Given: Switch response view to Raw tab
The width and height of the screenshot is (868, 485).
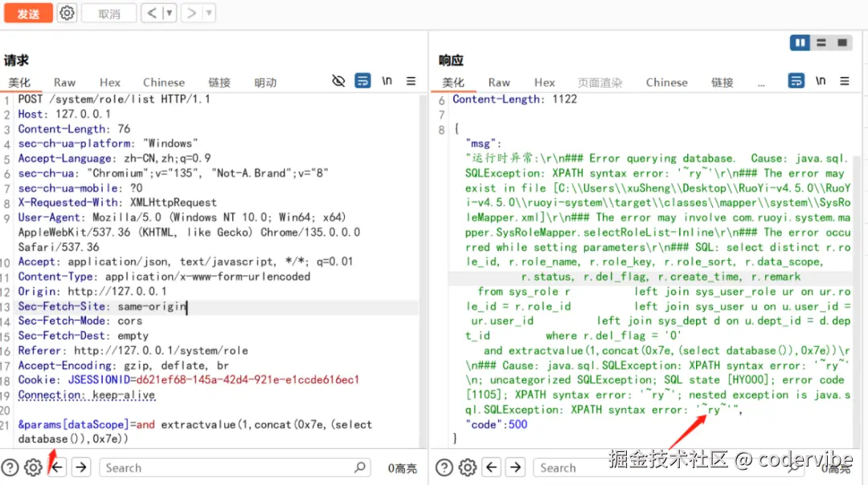Looking at the screenshot, I should click(499, 83).
